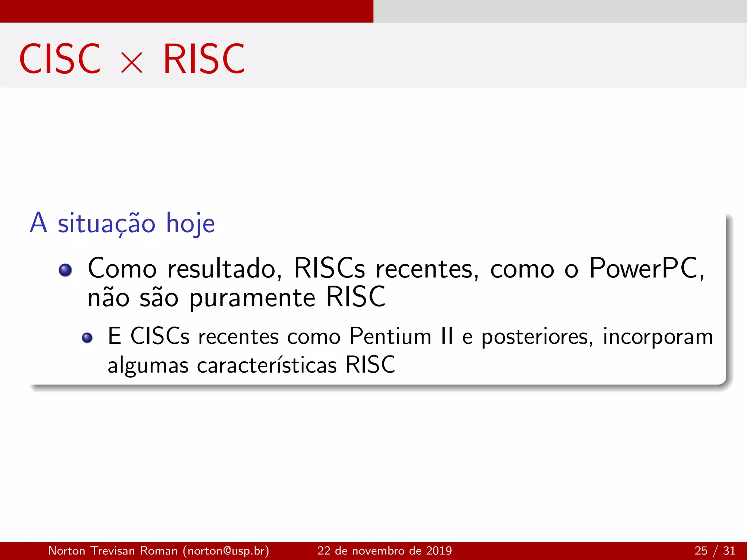747x560 pixels.
Task: Click the nested second-level bullet sphere
Action: 87,338
